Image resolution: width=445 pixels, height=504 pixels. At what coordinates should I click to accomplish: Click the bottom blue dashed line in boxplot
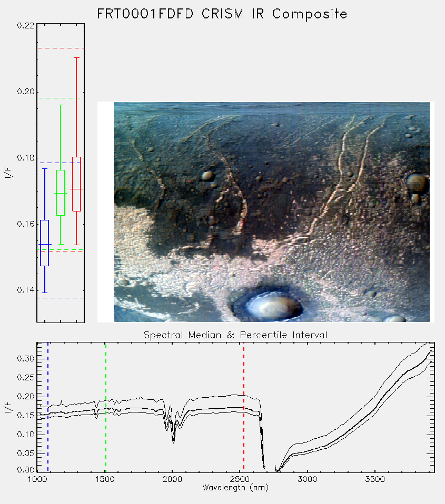[x=61, y=298]
